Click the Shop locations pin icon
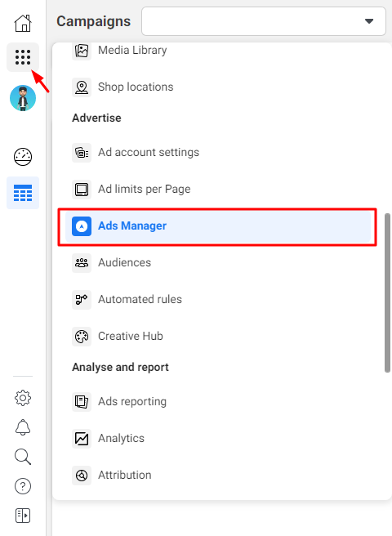Image resolution: width=392 pixels, height=536 pixels. (82, 87)
